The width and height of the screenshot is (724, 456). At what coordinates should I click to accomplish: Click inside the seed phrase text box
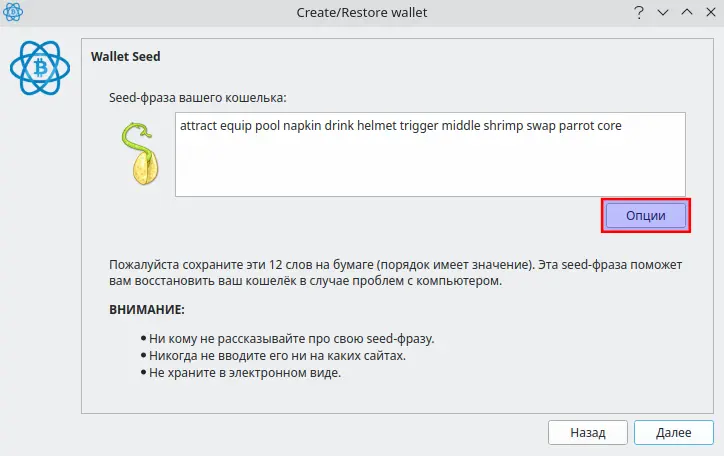430,154
